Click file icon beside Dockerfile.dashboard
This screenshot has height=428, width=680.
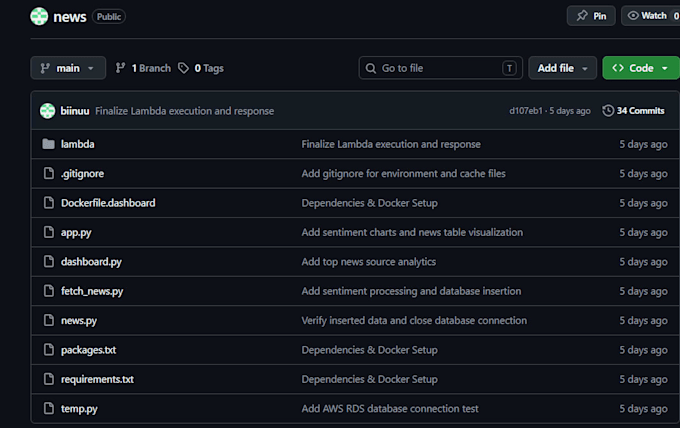(x=49, y=203)
